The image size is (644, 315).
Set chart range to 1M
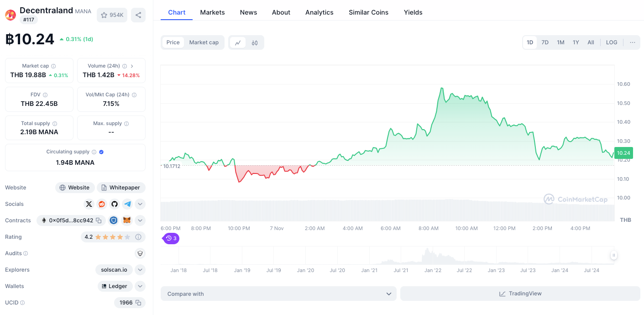[560, 42]
